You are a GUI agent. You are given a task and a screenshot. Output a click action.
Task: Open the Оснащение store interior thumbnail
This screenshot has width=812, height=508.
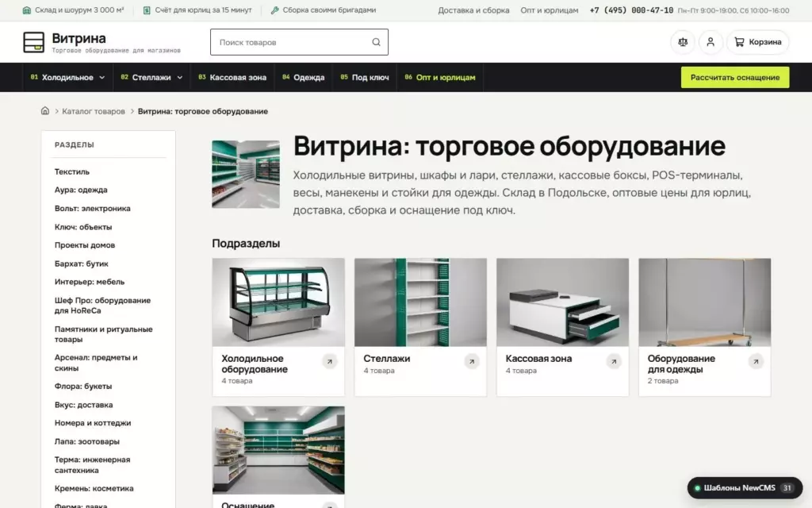[278, 450]
